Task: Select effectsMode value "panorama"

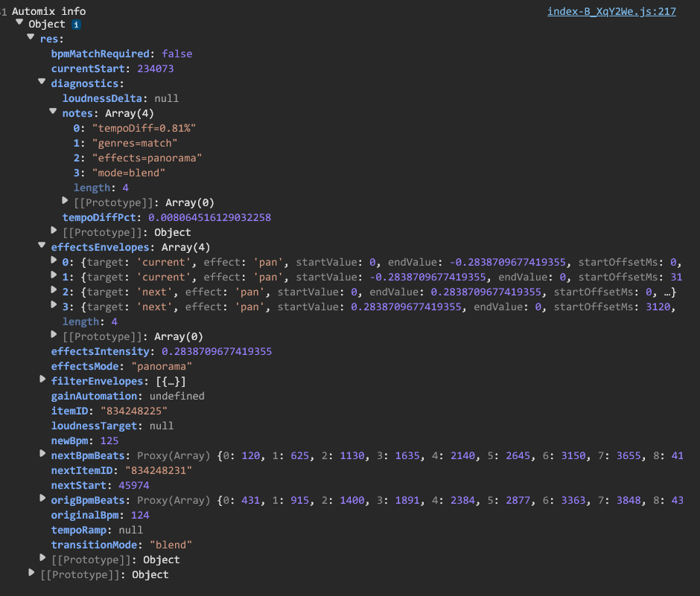Action: pyautogui.click(x=162, y=366)
